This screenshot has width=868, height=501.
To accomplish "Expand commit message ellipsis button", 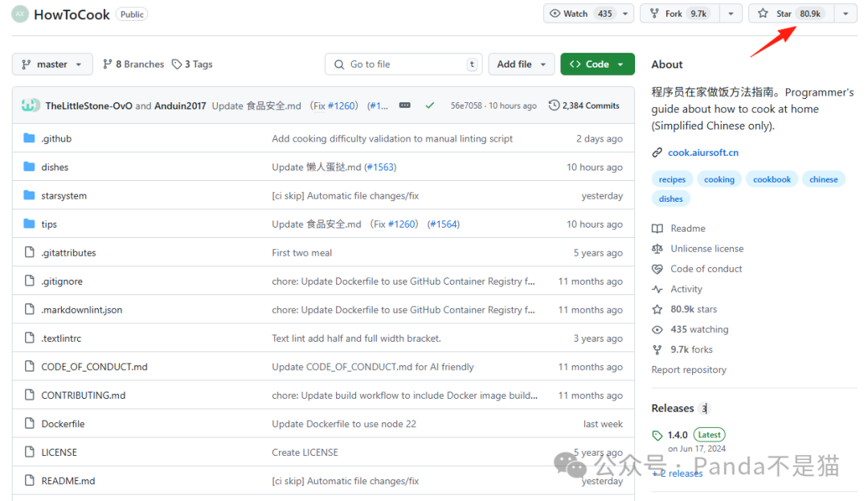I will point(405,105).
